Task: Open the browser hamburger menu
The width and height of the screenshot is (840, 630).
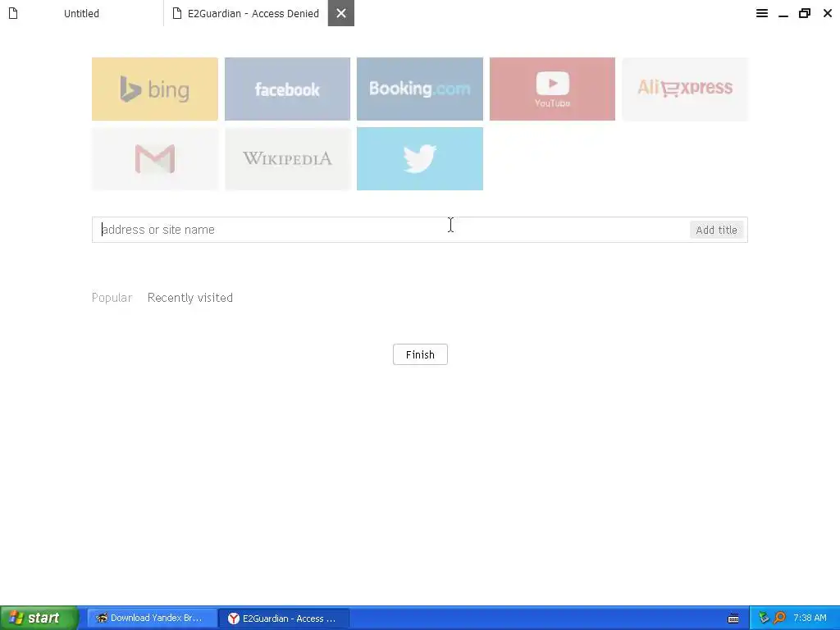Action: pos(762,13)
